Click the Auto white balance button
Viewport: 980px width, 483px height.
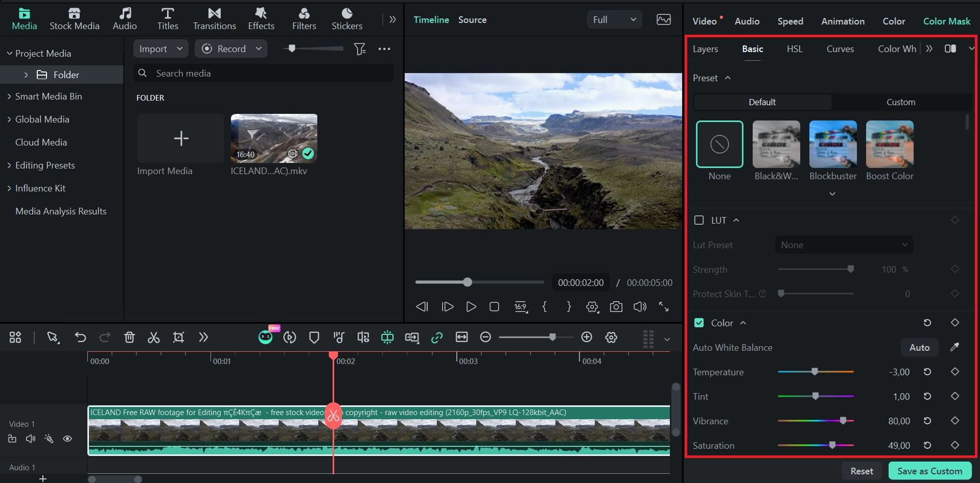[919, 347]
